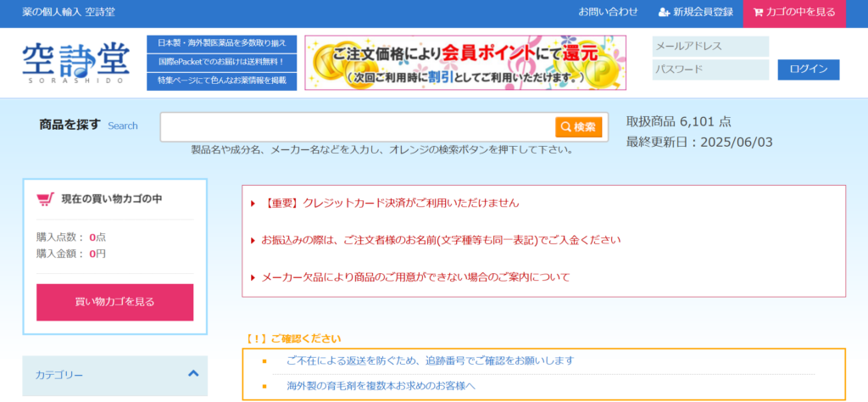Screen dimensions: 868x402
Task: Click the member points 還元 banner
Action: [465, 63]
